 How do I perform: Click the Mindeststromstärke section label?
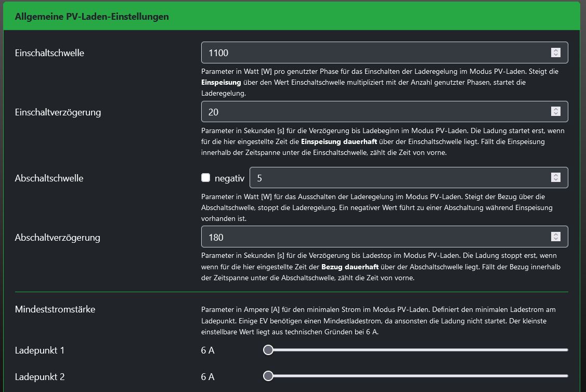55,309
